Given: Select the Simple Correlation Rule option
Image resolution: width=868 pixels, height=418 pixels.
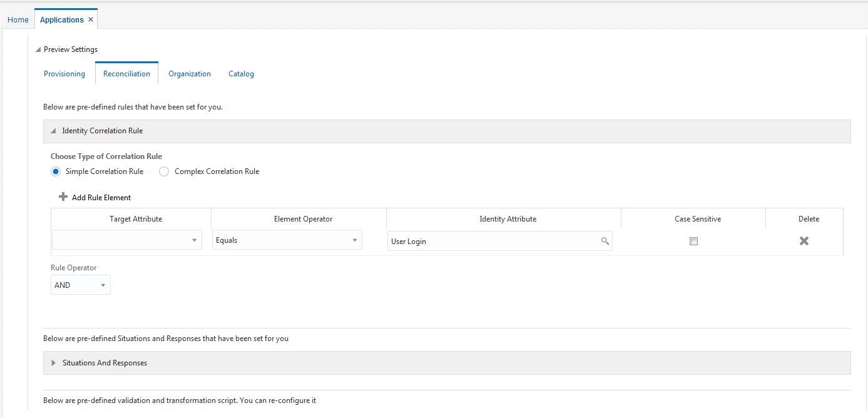Looking at the screenshot, I should pos(55,171).
